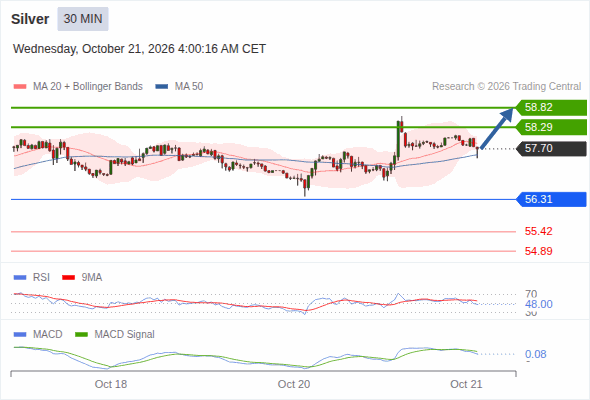Click the blue upward trend arrow
This screenshot has width=590, height=400.
click(x=497, y=129)
